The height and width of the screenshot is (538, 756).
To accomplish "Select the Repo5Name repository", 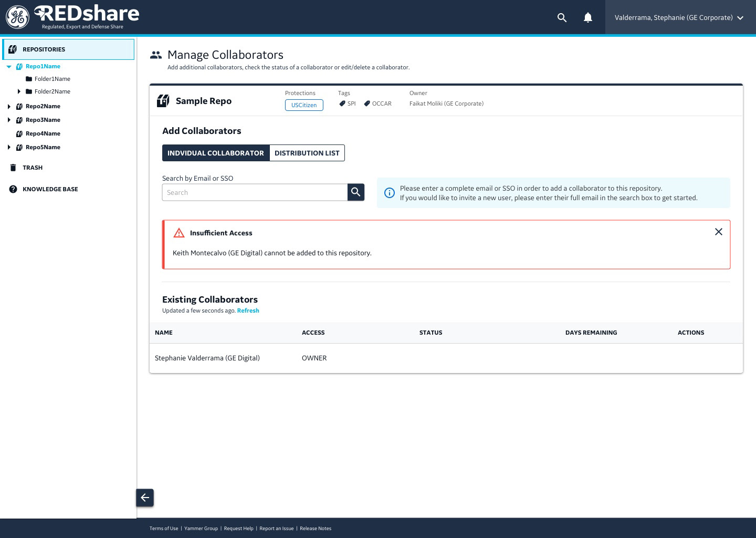I will [x=43, y=147].
